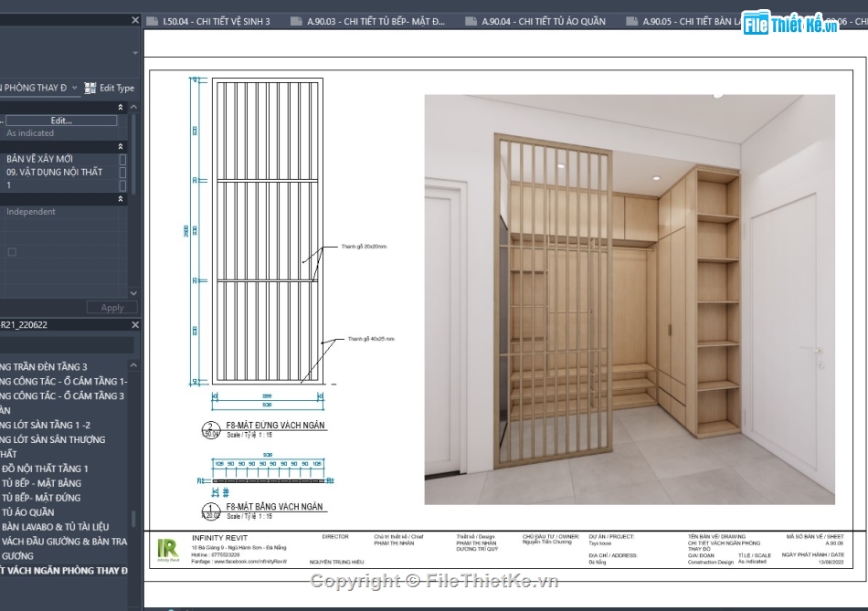
Task: Click the scroll-up arrow above the Properties panel
Action: coord(133,107)
